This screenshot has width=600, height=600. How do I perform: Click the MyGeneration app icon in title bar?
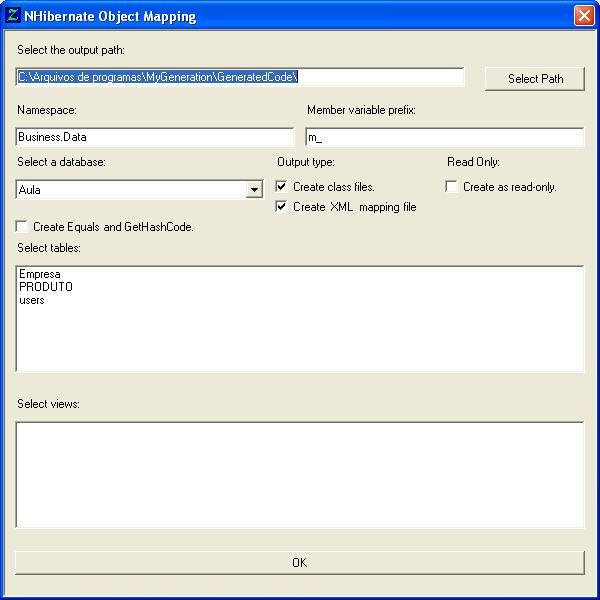click(x=13, y=15)
